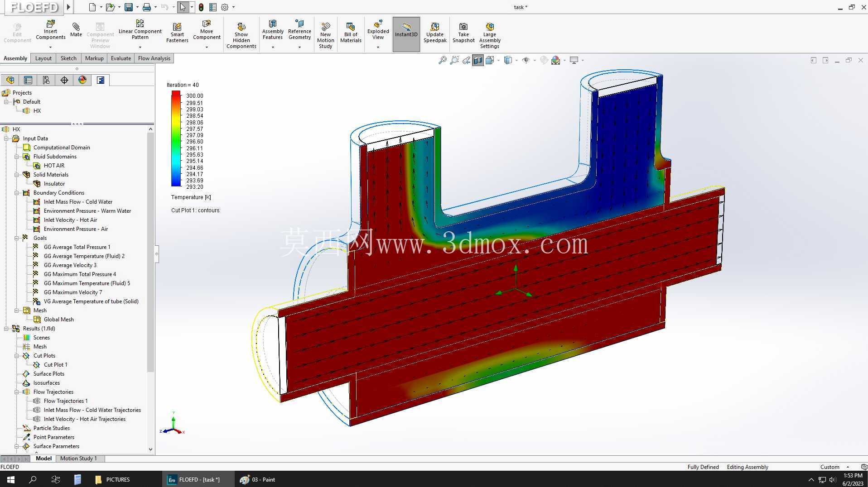Click Update Speedpak tool

point(435,33)
